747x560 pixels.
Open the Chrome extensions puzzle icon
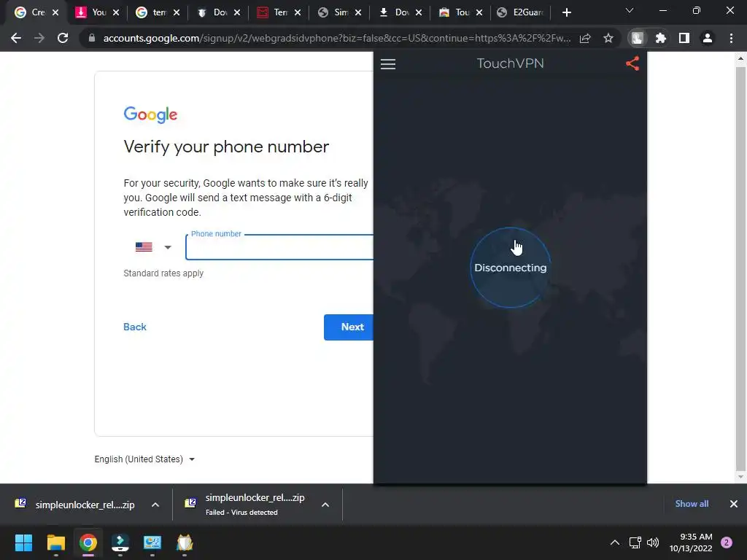point(660,38)
